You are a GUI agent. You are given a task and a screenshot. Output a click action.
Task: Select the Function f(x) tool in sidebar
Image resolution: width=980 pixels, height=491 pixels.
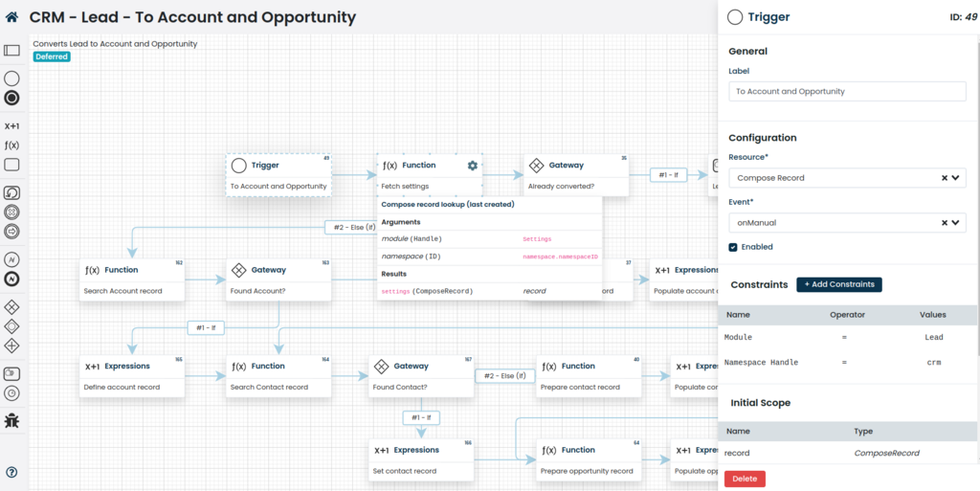(11, 145)
